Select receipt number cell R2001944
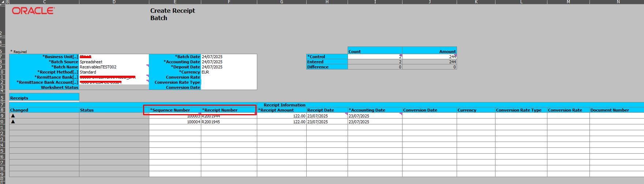The width and height of the screenshot is (644, 184). pos(229,116)
